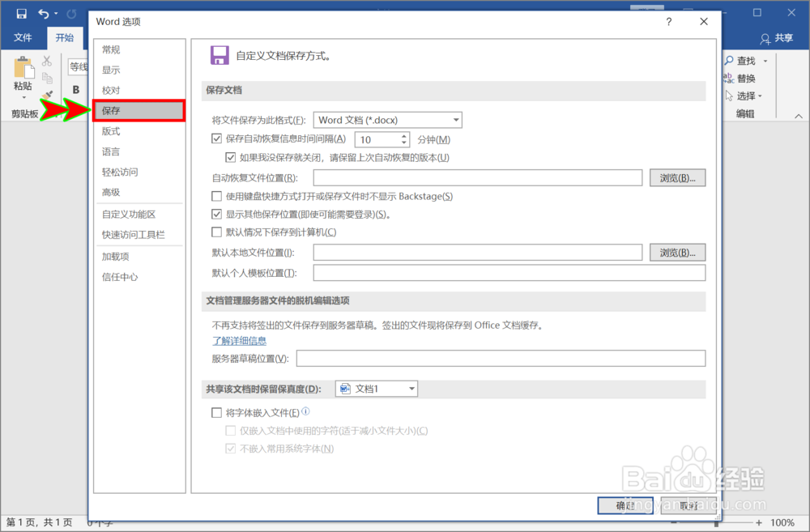Click the Replace icon in editing group
Image resolution: width=810 pixels, height=532 pixels.
729,78
